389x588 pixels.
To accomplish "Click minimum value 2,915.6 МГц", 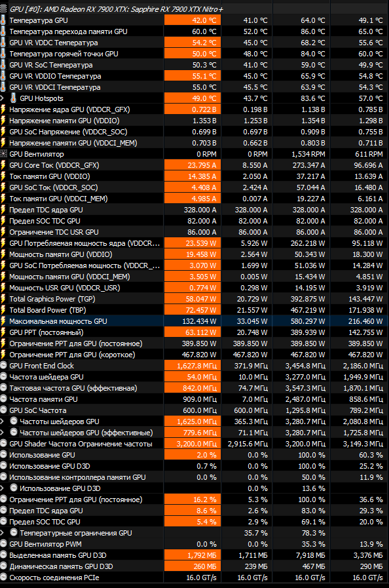I will (x=248, y=444).
